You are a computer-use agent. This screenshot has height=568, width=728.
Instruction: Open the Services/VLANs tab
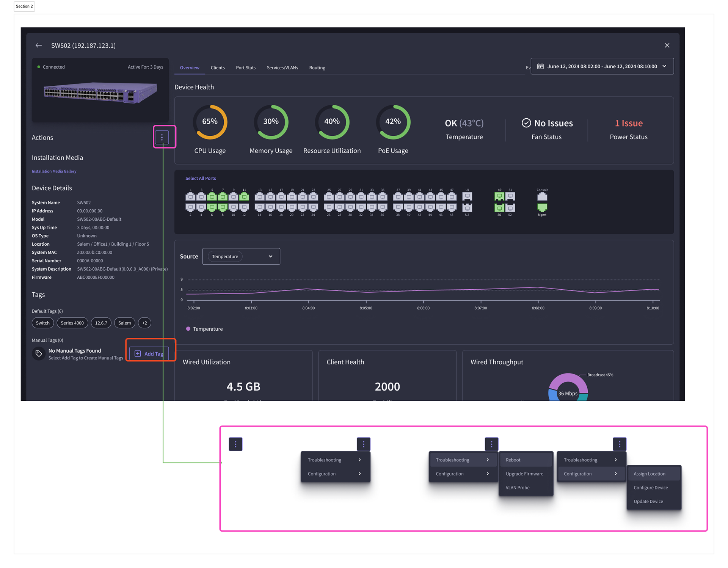282,68
